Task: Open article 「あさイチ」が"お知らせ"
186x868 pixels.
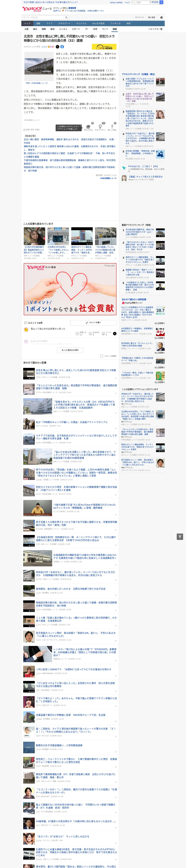Action: pyautogui.click(x=62, y=836)
